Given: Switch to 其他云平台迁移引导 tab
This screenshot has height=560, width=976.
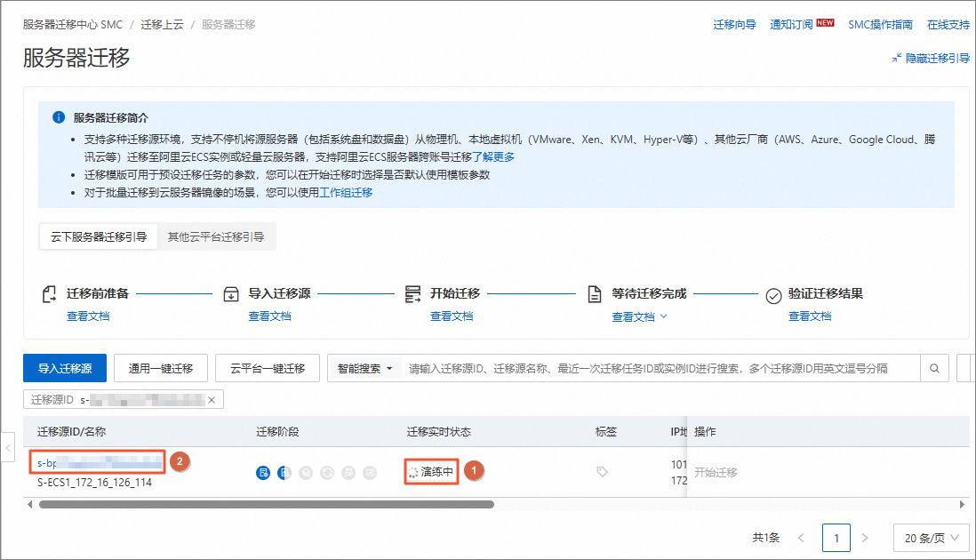Looking at the screenshot, I should (216, 237).
